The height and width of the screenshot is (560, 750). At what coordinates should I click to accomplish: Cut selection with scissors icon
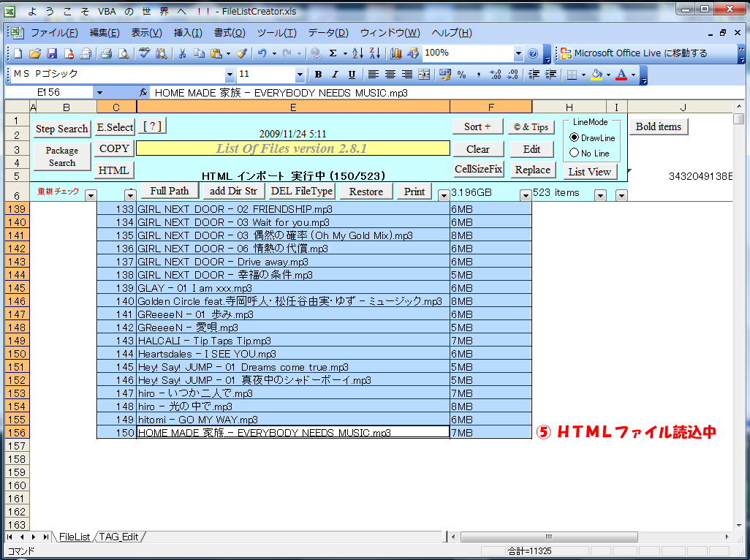click(x=182, y=53)
